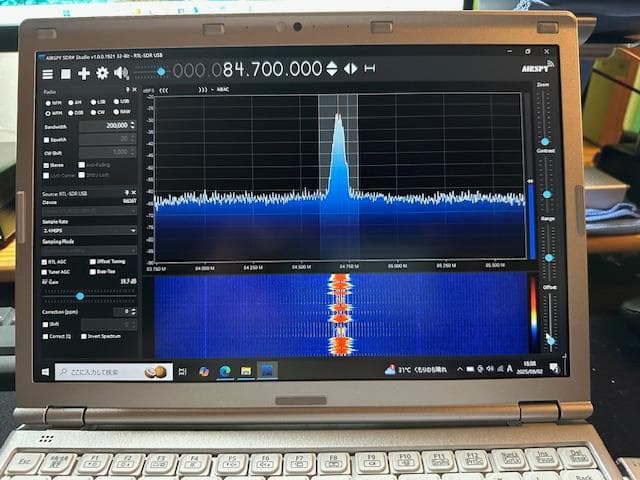This screenshot has width=640, height=480.
Task: Click the Bandwidth stepper arrows
Action: 132,125
